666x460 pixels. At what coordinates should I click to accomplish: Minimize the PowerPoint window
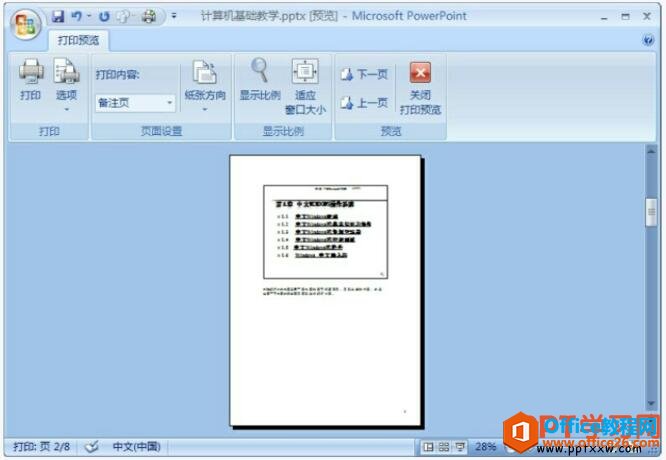[x=604, y=17]
